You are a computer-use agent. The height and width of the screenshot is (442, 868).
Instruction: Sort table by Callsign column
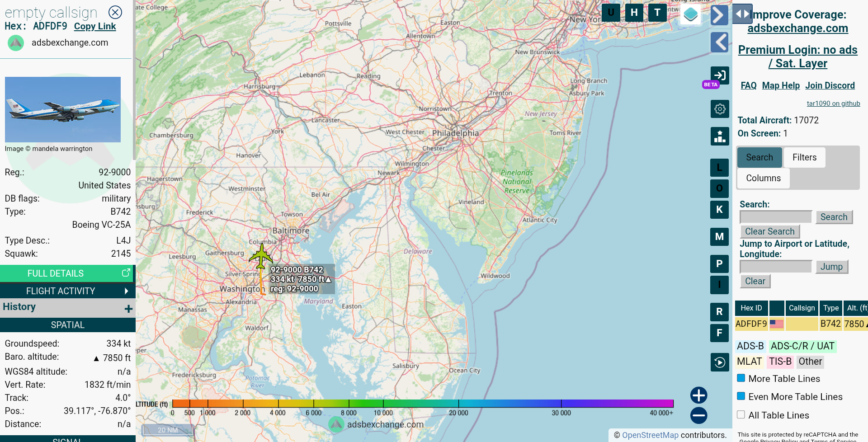coord(802,308)
